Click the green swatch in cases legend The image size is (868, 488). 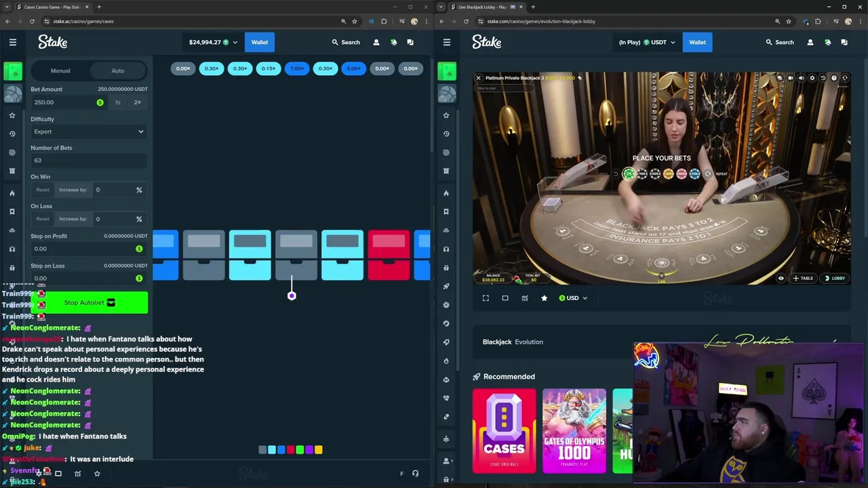[300, 449]
